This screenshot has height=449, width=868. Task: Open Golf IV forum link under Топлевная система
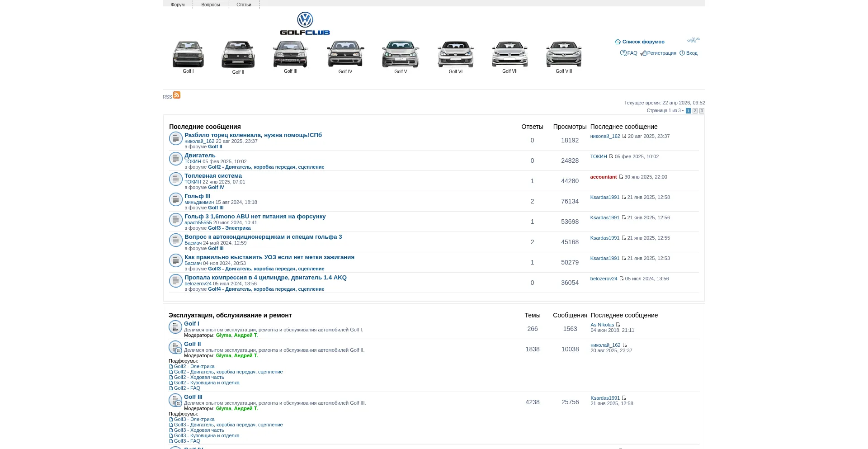coord(216,187)
